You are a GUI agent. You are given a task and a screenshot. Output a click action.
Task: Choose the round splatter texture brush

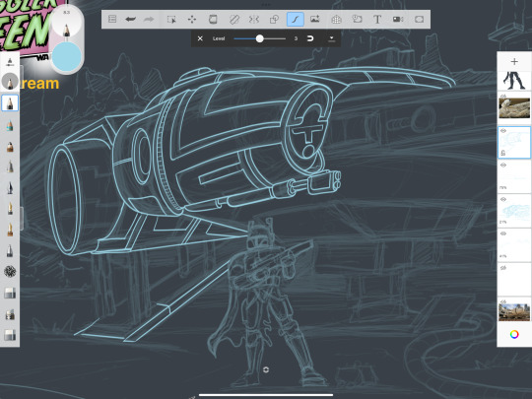coord(10,272)
